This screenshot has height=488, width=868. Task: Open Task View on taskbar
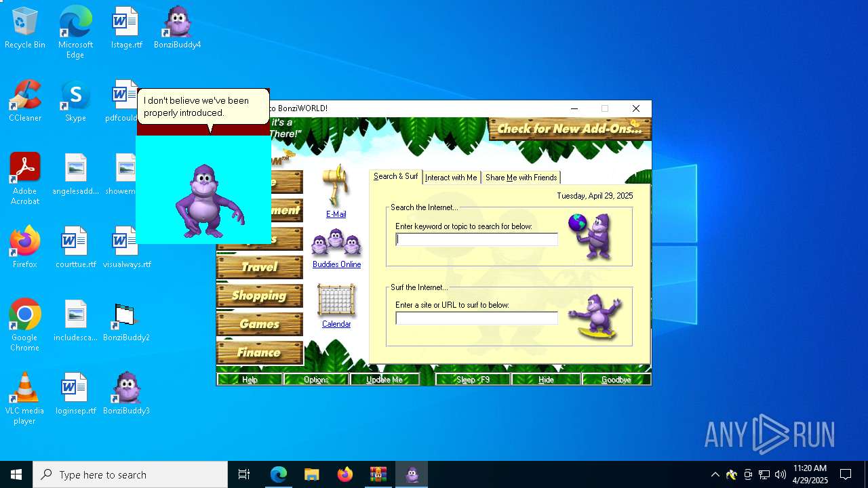point(244,474)
